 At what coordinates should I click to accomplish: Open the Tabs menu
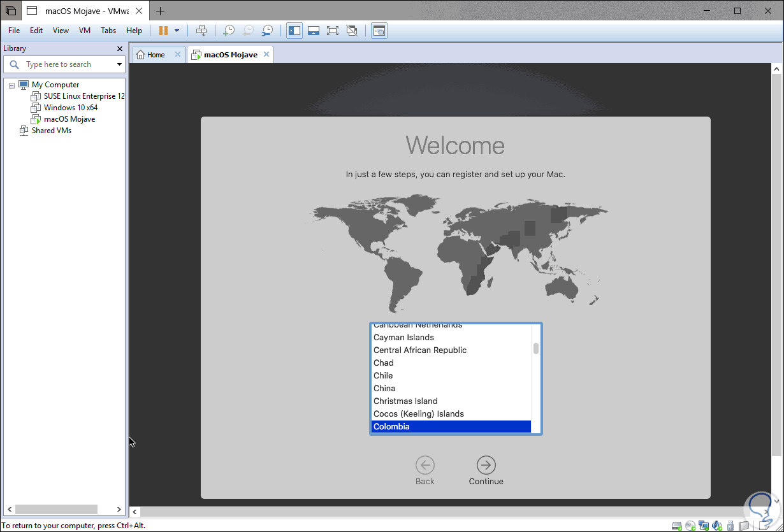pos(108,31)
